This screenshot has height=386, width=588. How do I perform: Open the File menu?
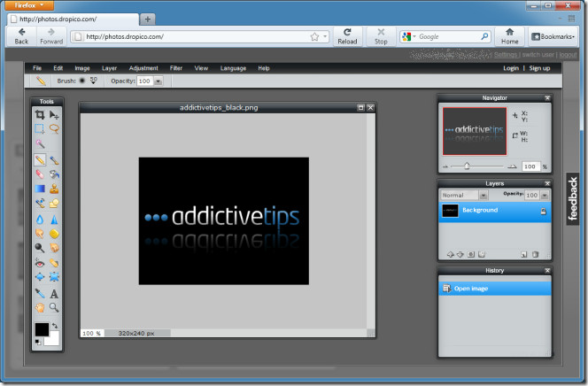point(37,68)
